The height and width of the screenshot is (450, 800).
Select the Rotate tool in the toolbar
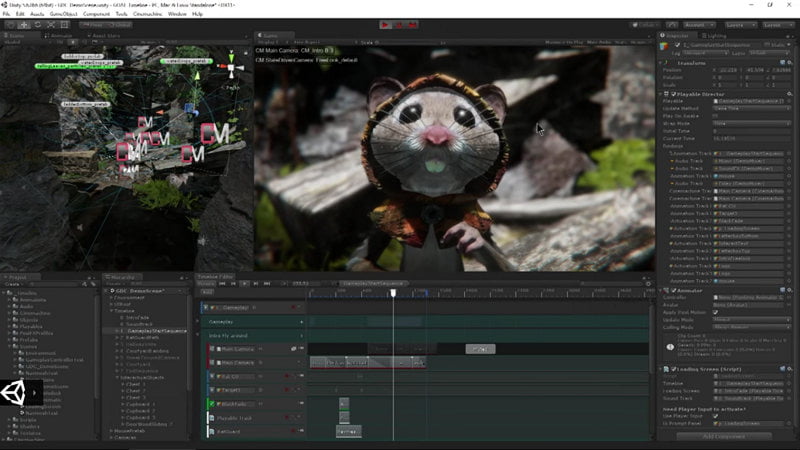click(36, 24)
